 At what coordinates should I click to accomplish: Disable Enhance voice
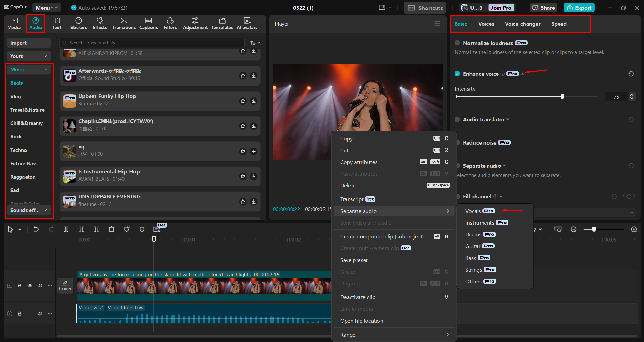coord(457,74)
